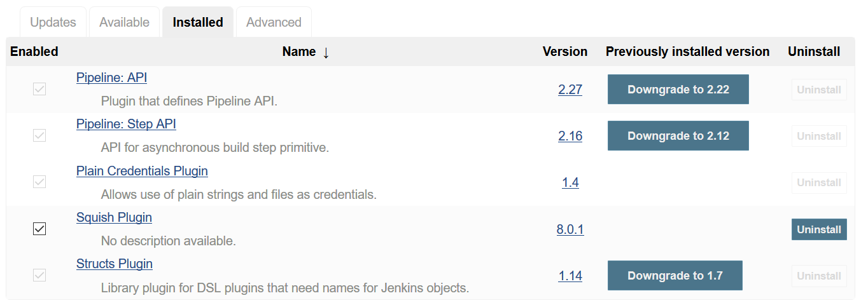Click version 2.27 link

point(570,90)
